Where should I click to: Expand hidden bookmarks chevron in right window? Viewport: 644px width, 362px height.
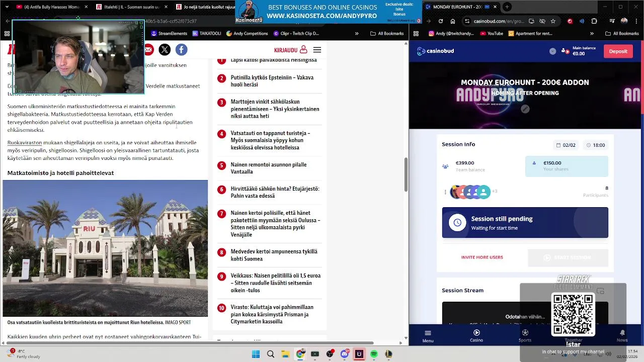592,33
